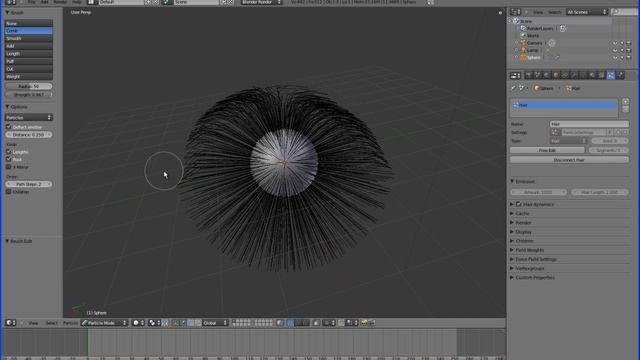
Task: Click the brush Radius slider
Action: click(29, 86)
